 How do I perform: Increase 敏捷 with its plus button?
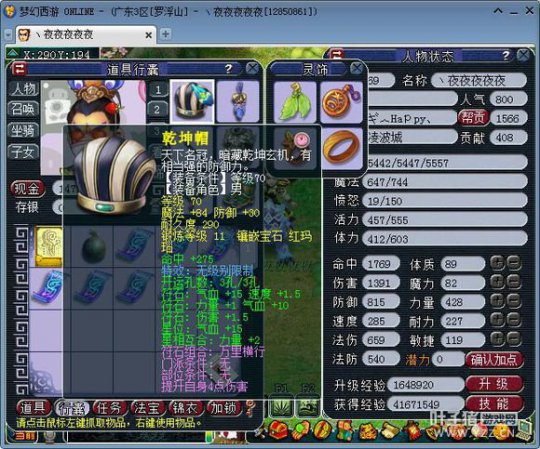pos(498,340)
